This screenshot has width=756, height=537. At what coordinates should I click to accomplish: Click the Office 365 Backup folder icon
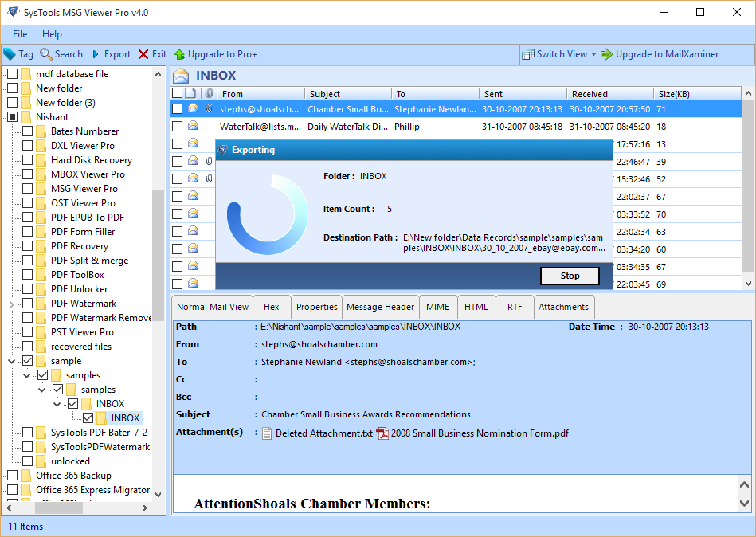[26, 476]
